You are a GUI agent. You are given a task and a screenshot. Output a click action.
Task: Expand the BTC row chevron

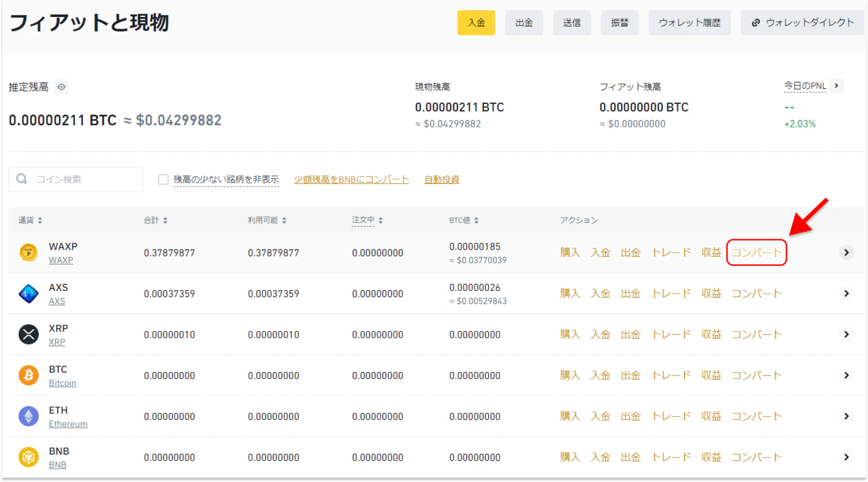point(847,375)
